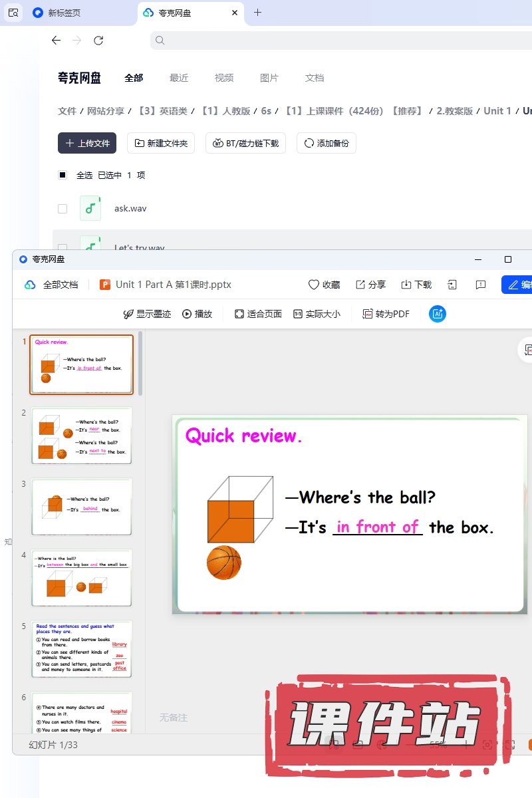Click the 新建文件夹 button
Image resolution: width=532 pixels, height=798 pixels.
coord(161,143)
